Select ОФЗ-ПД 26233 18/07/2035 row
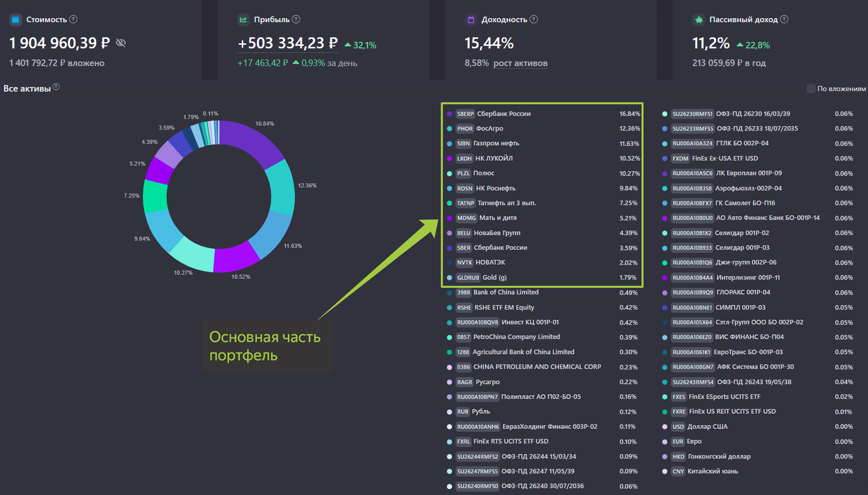This screenshot has height=495, width=868. click(758, 129)
